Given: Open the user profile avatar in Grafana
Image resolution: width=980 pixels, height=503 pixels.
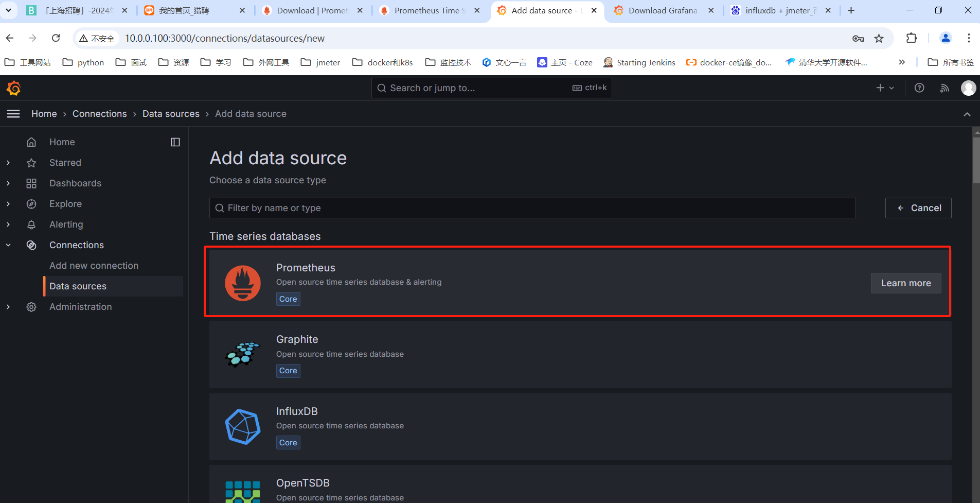Looking at the screenshot, I should point(969,88).
